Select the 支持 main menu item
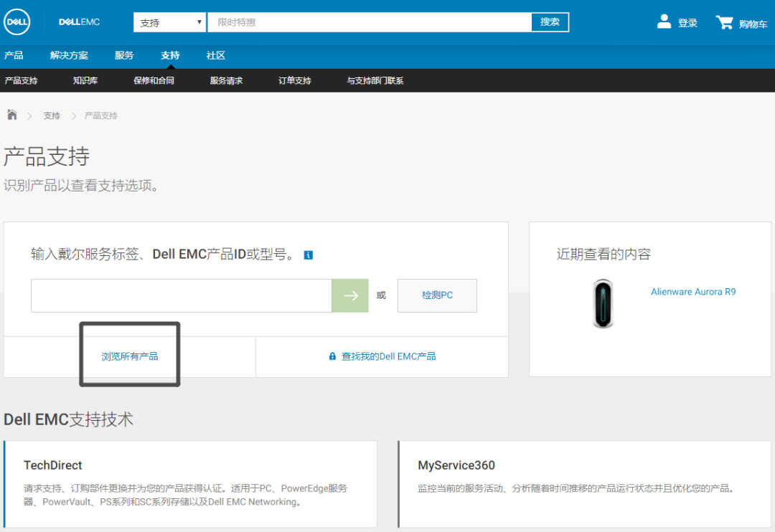 170,55
